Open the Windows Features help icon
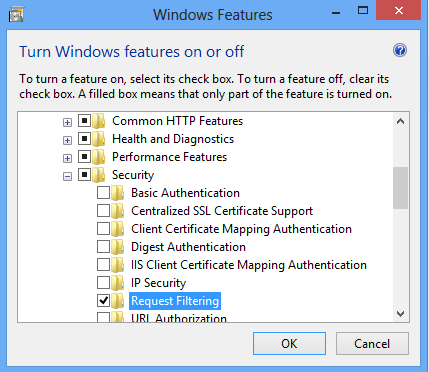The width and height of the screenshot is (429, 372). (400, 51)
